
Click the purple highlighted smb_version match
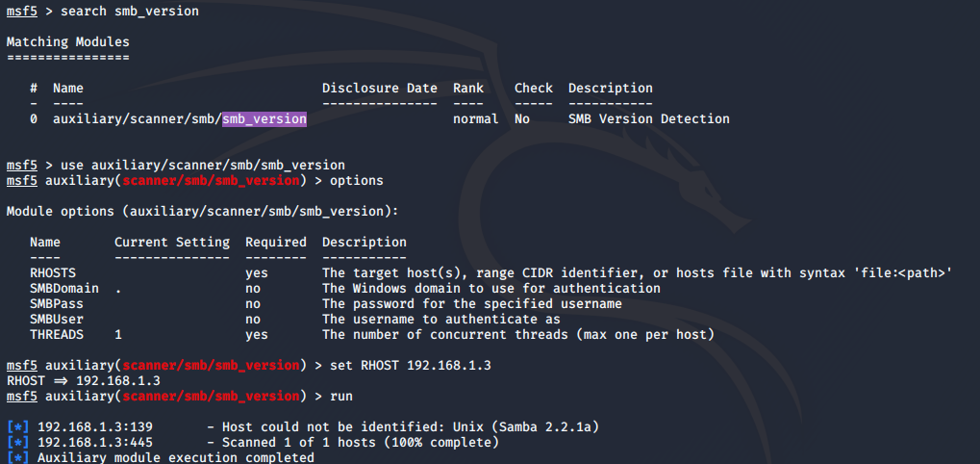[x=264, y=119]
